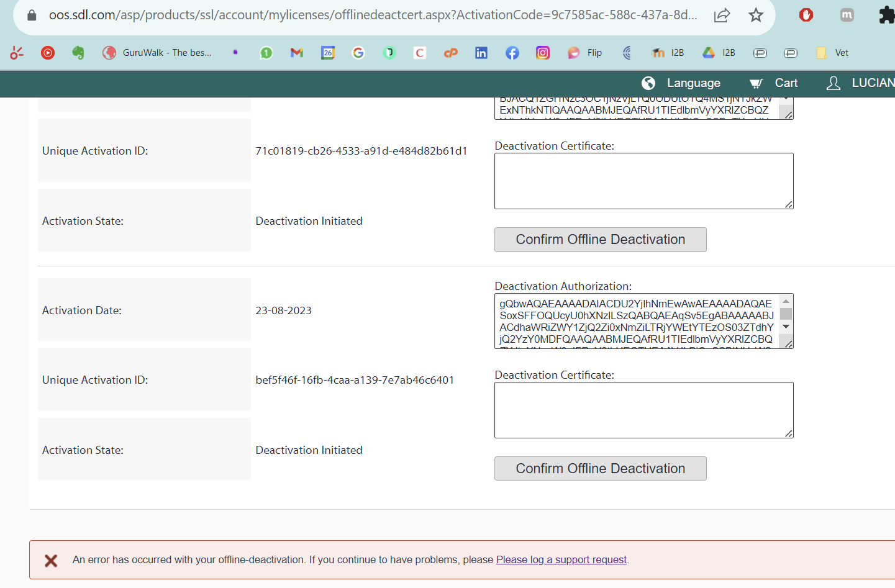Open the LUCIAN account menu
This screenshot has height=588, width=895.
coord(861,83)
